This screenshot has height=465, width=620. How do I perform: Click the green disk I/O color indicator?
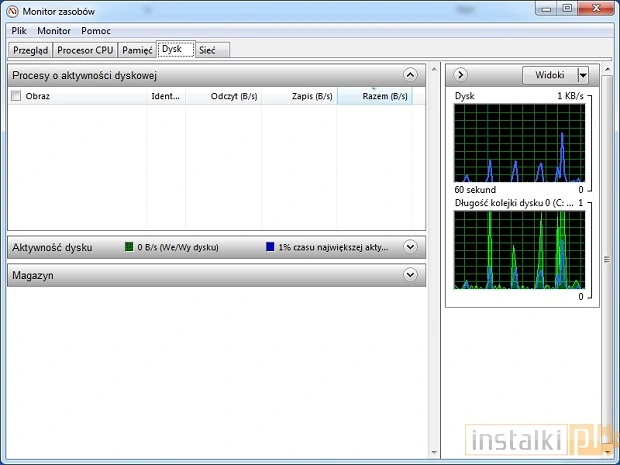coord(129,246)
